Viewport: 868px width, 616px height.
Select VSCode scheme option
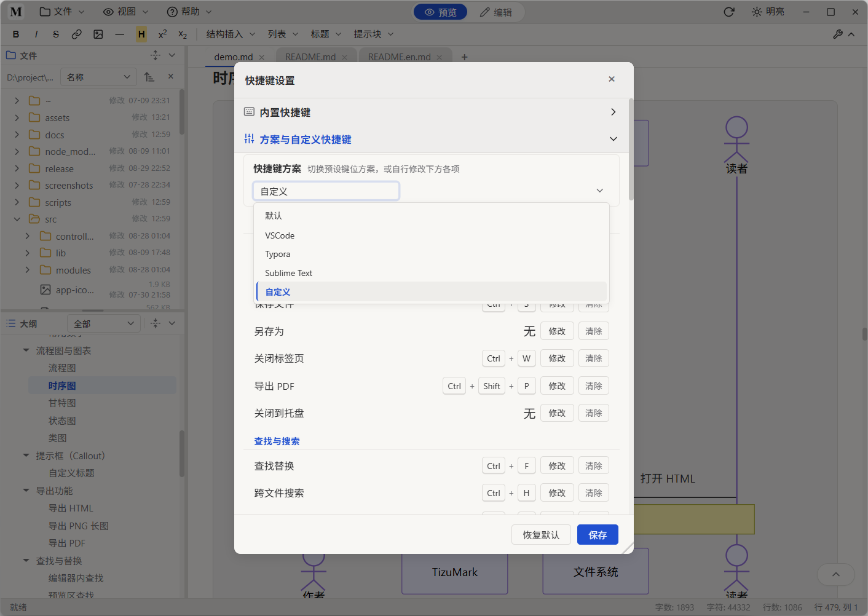pos(432,235)
